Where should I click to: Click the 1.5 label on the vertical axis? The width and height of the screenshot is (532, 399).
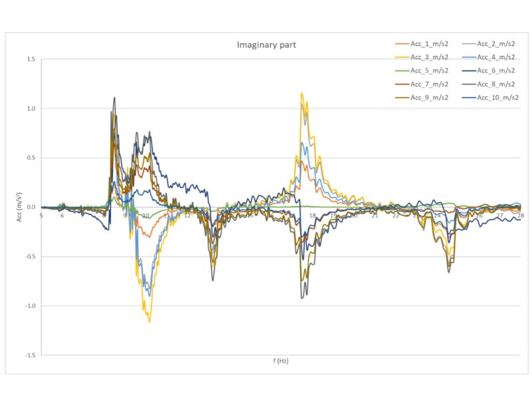(x=31, y=59)
